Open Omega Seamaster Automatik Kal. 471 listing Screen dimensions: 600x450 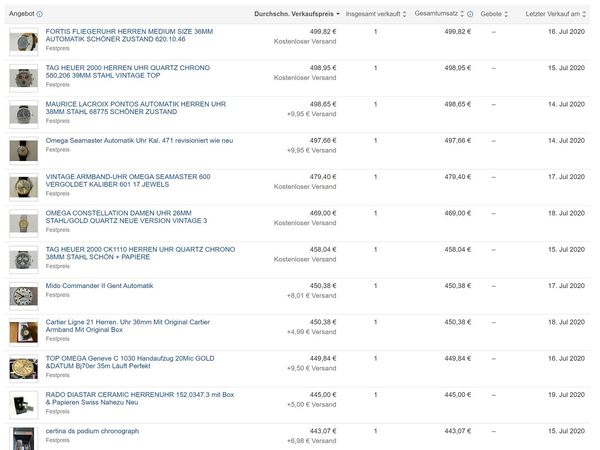click(x=139, y=140)
